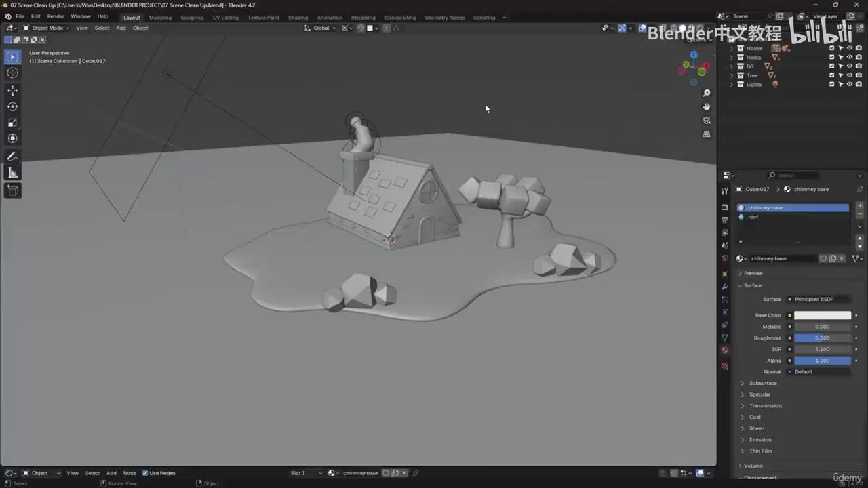Open the Object Data properties tab

coord(725,338)
